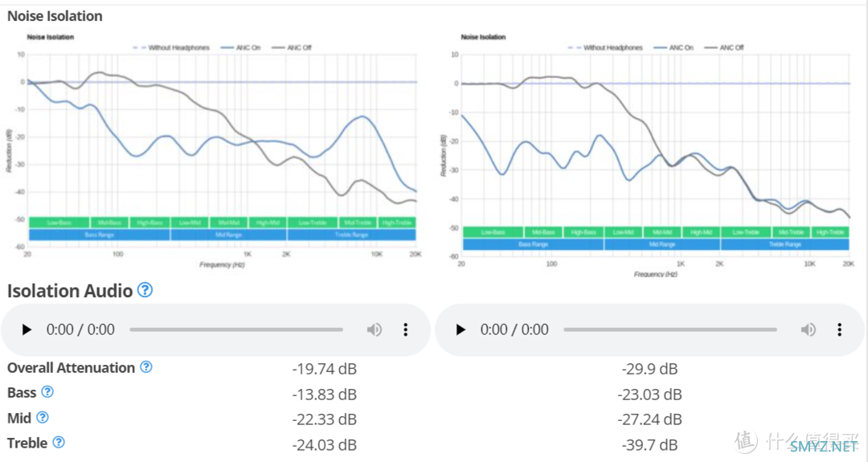Viewport: 868px width, 462px height.
Task: Toggle 'Without Headphones' legend in right chart
Action: tap(605, 47)
